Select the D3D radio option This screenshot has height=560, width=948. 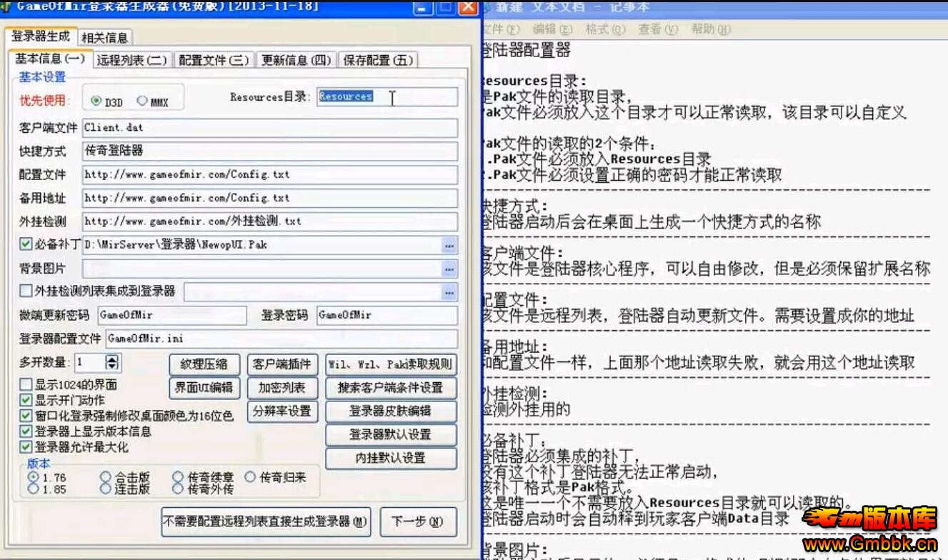(x=96, y=101)
